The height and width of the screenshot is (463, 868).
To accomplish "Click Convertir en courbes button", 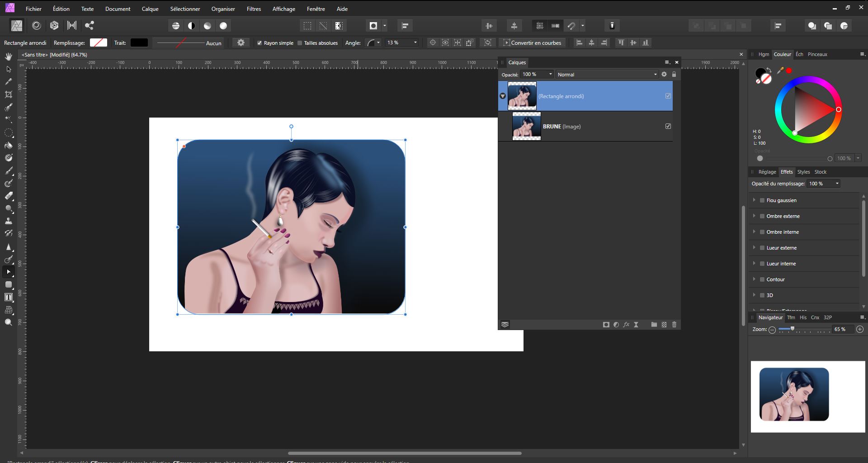I will point(532,43).
